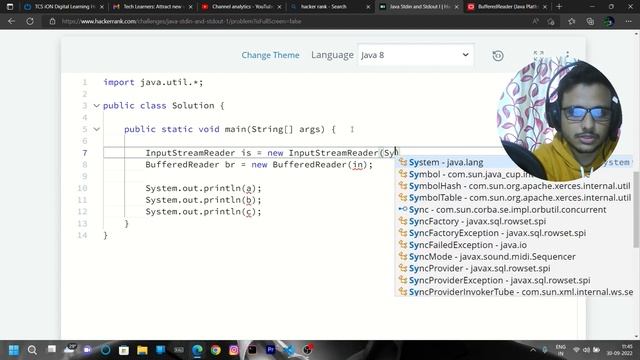Click System.out.println(b) on line 11
Image resolution: width=640 pixels, height=360 pixels.
203,200
